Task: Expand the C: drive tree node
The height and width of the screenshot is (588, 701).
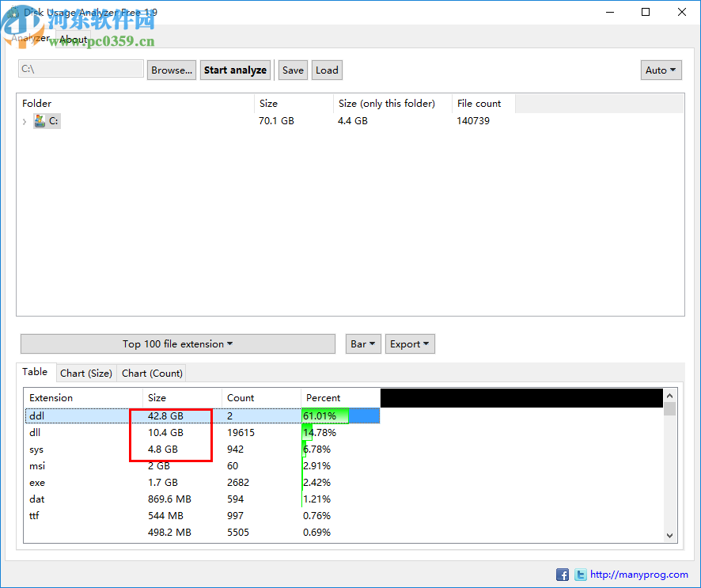Action: (x=25, y=123)
